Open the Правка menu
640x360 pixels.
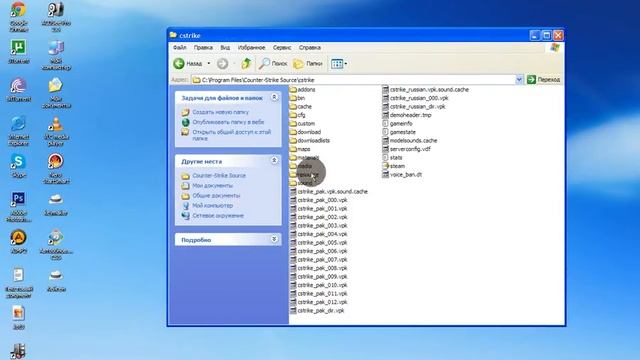pyautogui.click(x=203, y=48)
